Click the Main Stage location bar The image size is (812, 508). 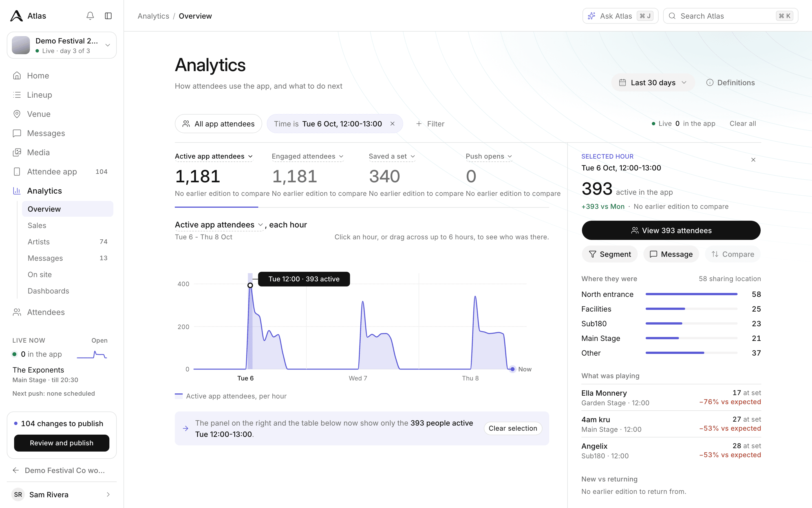tap(691, 338)
